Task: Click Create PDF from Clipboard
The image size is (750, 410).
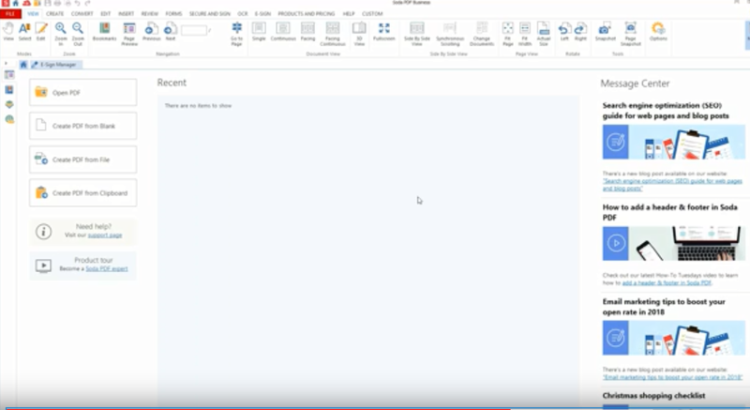Action: pos(83,193)
